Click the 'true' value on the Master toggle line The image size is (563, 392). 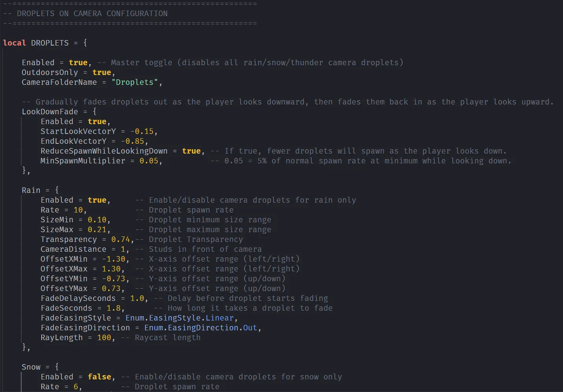(x=78, y=62)
